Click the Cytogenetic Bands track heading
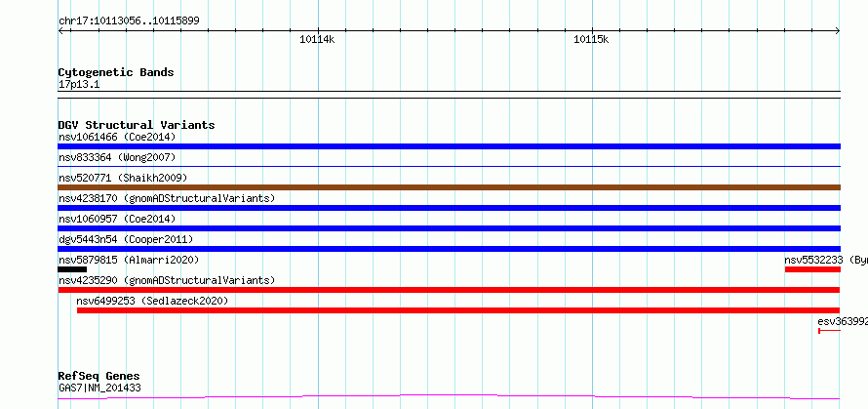Screen dimensions: 868x409 click(116, 72)
